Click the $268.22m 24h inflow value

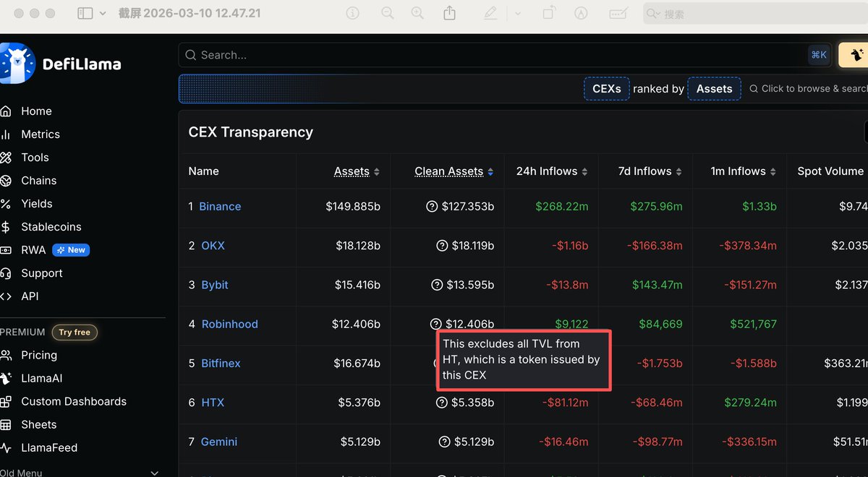pos(562,207)
